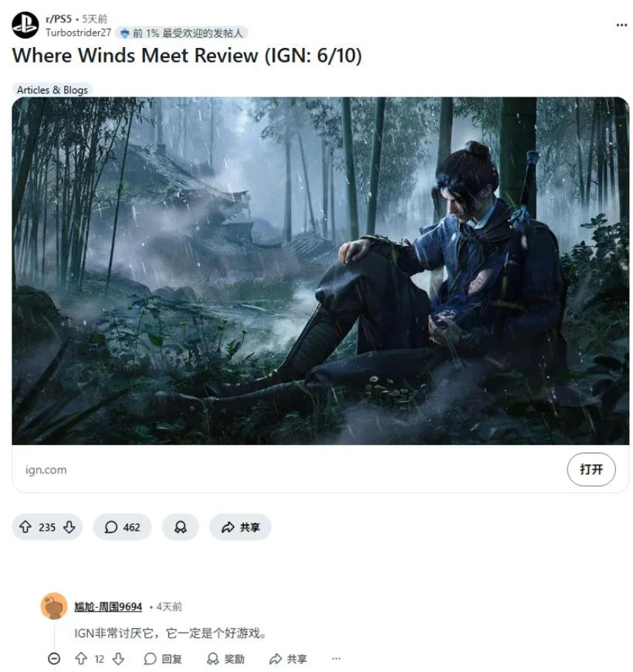Viewport: 633px width, 672px height.
Task: Open the r/PS5 PlayStation subreddit avatar
Action: click(x=25, y=25)
